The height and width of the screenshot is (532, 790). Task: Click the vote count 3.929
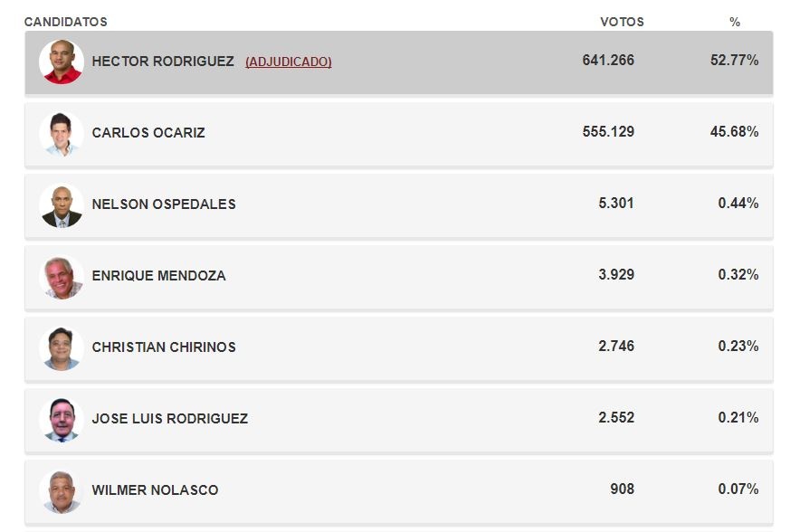pyautogui.click(x=616, y=275)
